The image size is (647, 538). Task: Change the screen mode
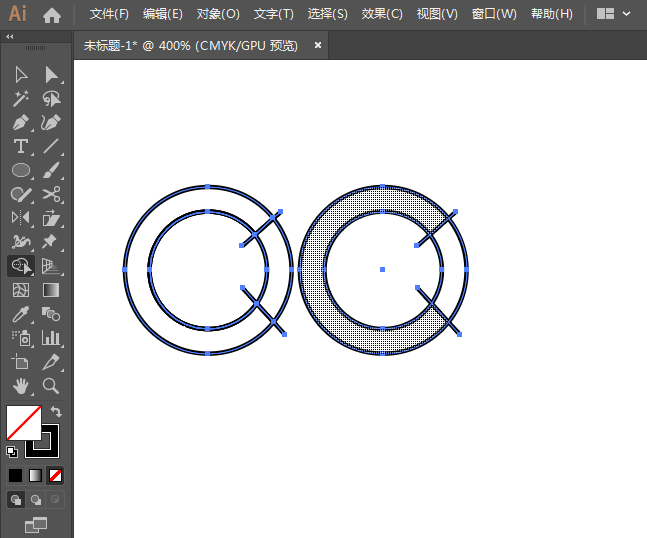36,525
